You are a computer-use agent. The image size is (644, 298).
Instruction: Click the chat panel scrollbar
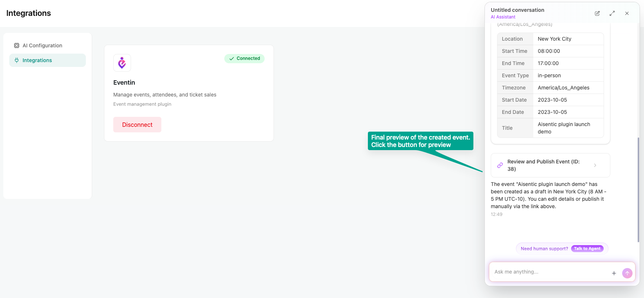point(638,189)
